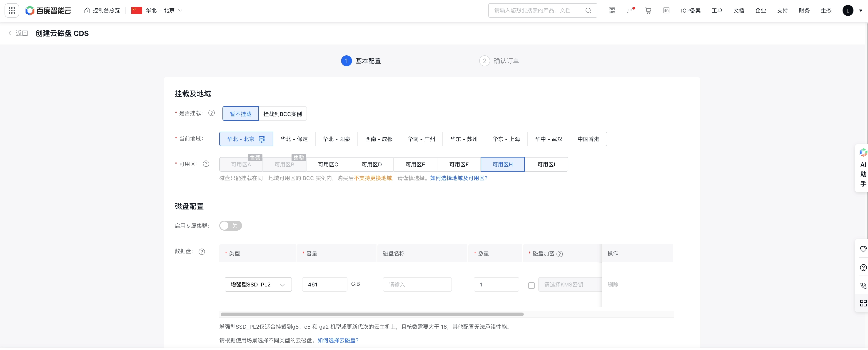Select availability zone 可用区F
This screenshot has width=868, height=350.
click(x=459, y=164)
